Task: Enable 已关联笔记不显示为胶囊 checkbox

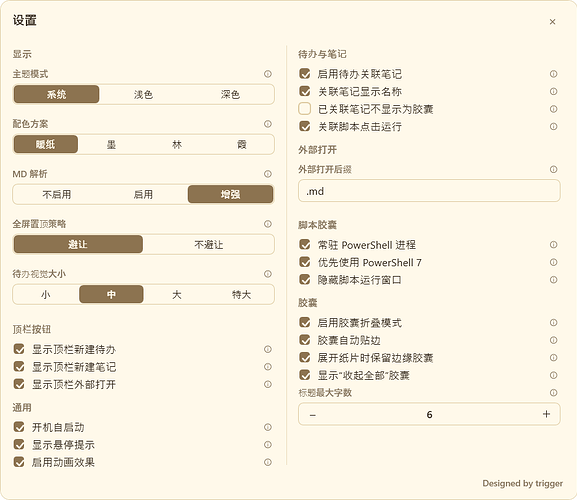Action: (x=305, y=109)
